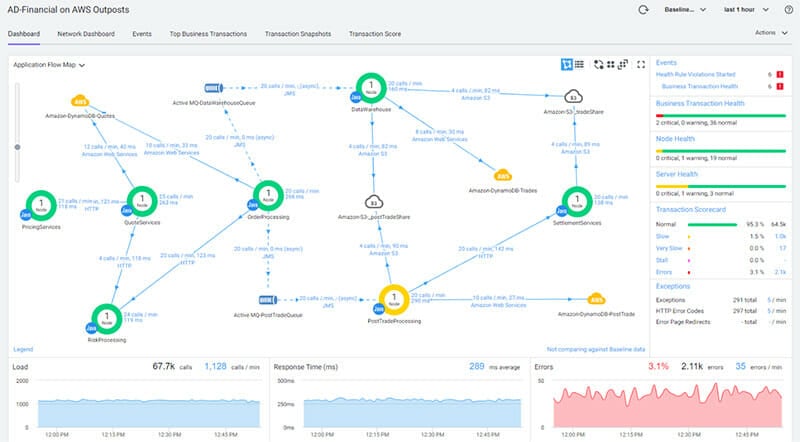Click the auto-arrange layout icon

[598, 64]
